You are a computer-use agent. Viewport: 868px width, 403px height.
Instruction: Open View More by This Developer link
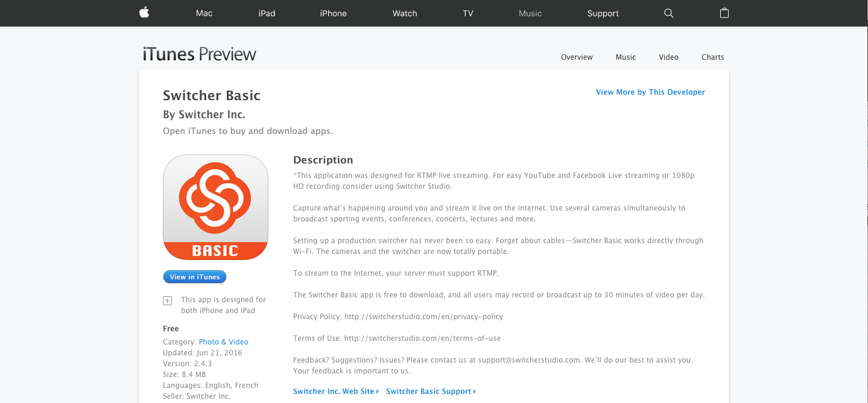[650, 92]
